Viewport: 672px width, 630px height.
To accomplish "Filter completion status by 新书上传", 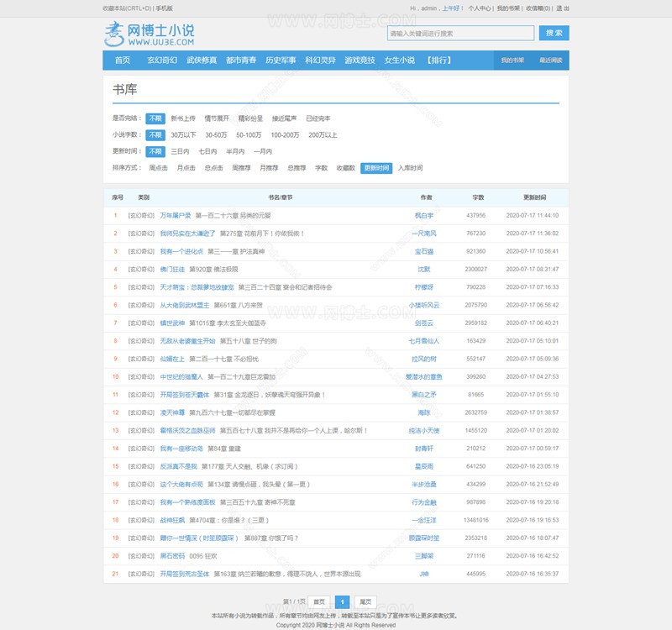I will 183,118.
